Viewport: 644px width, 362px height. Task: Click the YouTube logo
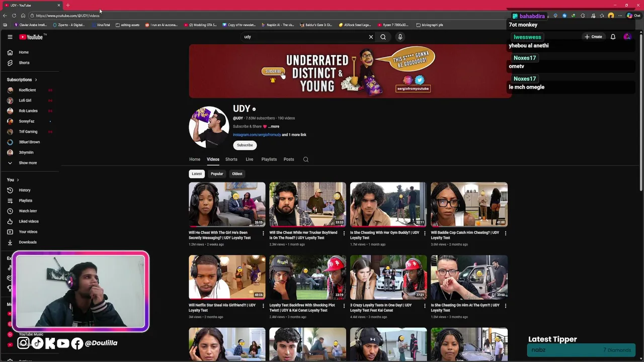tap(32, 37)
